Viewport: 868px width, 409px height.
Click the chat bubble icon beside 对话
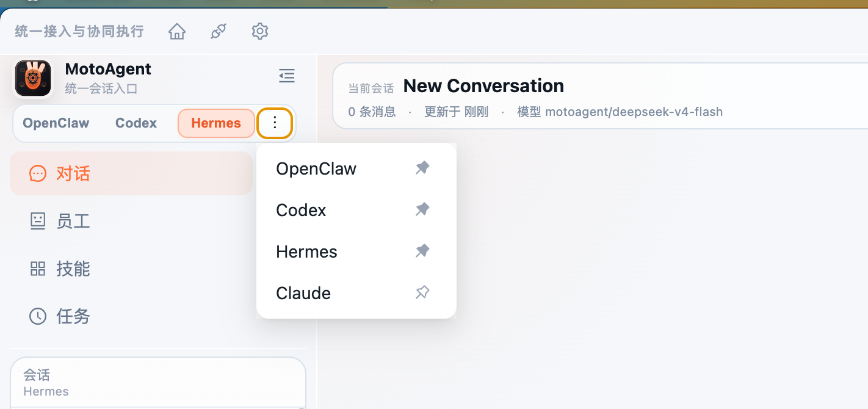(x=38, y=174)
